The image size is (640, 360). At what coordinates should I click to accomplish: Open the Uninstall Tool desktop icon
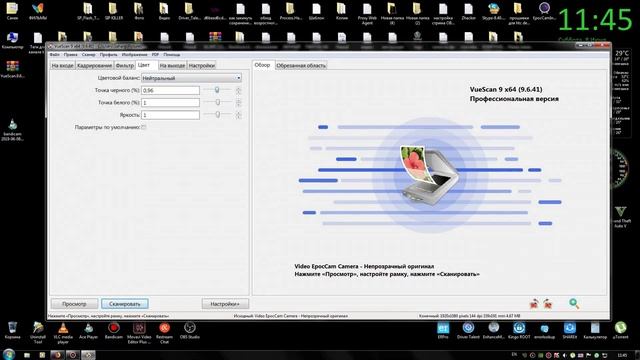tap(38, 332)
